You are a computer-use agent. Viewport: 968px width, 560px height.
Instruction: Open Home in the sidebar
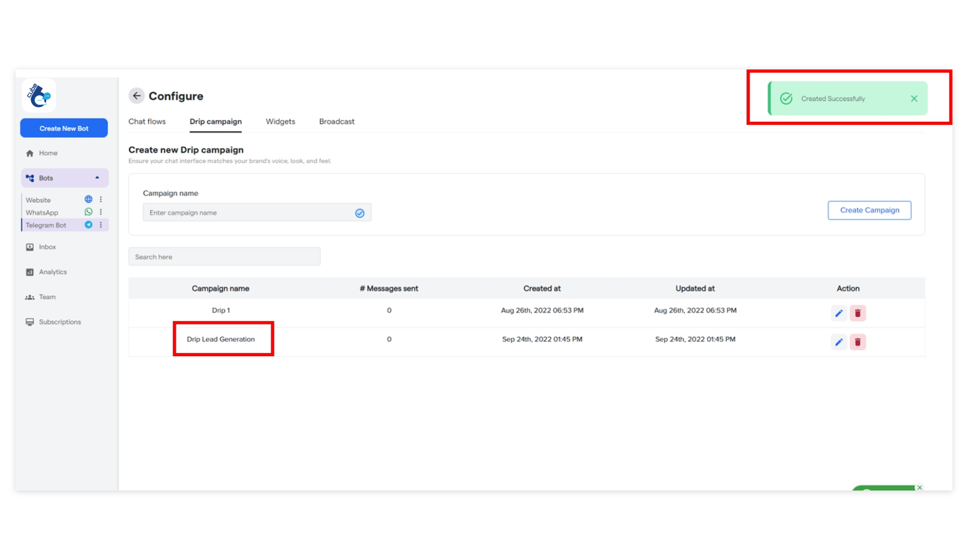(48, 153)
